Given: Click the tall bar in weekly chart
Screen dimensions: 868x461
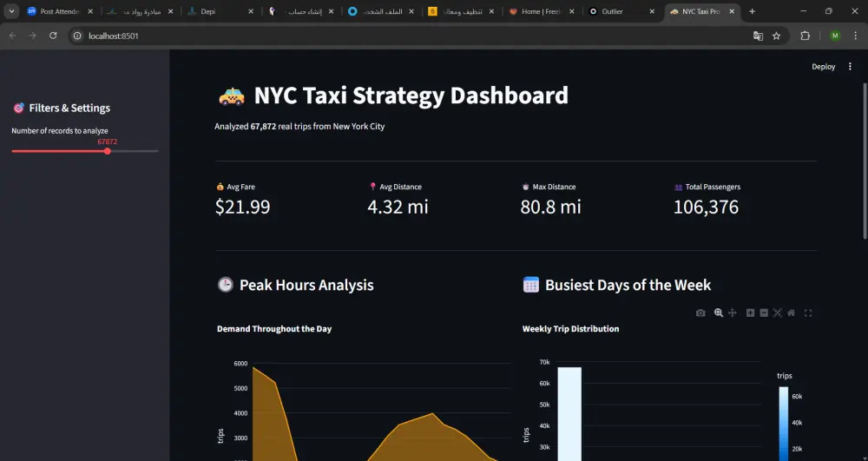Looking at the screenshot, I should (569, 414).
